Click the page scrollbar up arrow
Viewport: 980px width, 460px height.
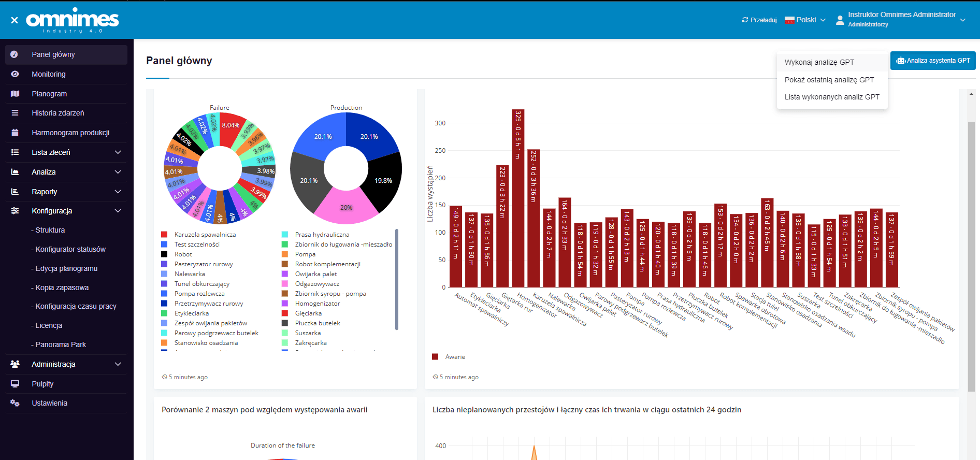(x=971, y=94)
